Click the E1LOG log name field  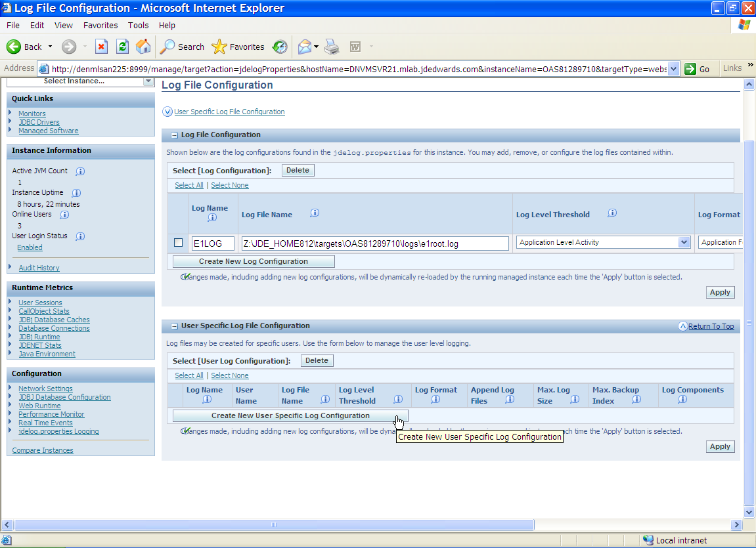(x=213, y=243)
